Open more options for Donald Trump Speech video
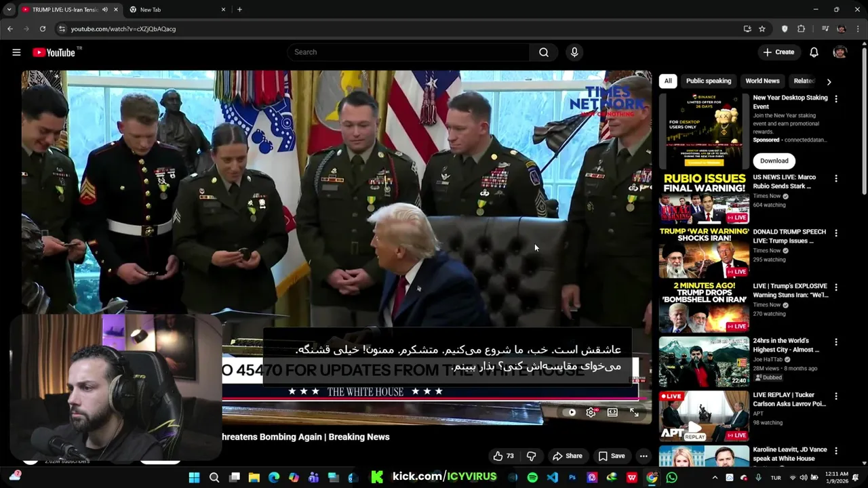This screenshot has width=868, height=488. (x=836, y=233)
